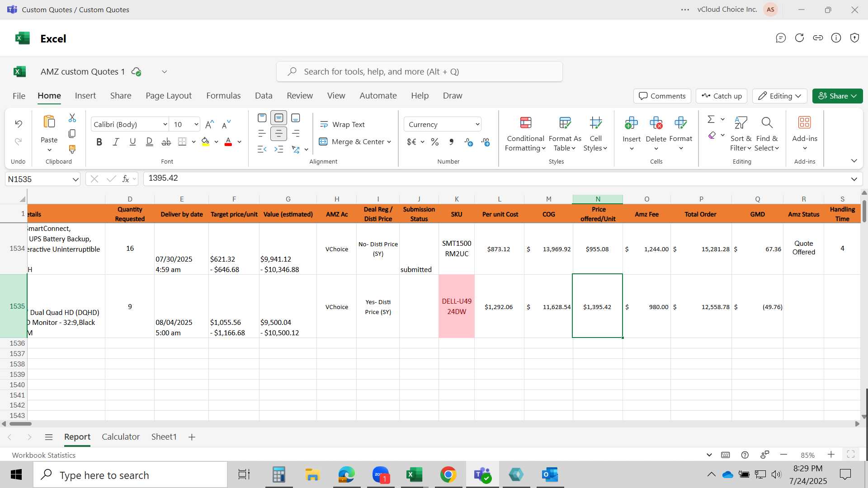
Task: Click the Decrease Indent icon
Action: pyautogui.click(x=262, y=149)
